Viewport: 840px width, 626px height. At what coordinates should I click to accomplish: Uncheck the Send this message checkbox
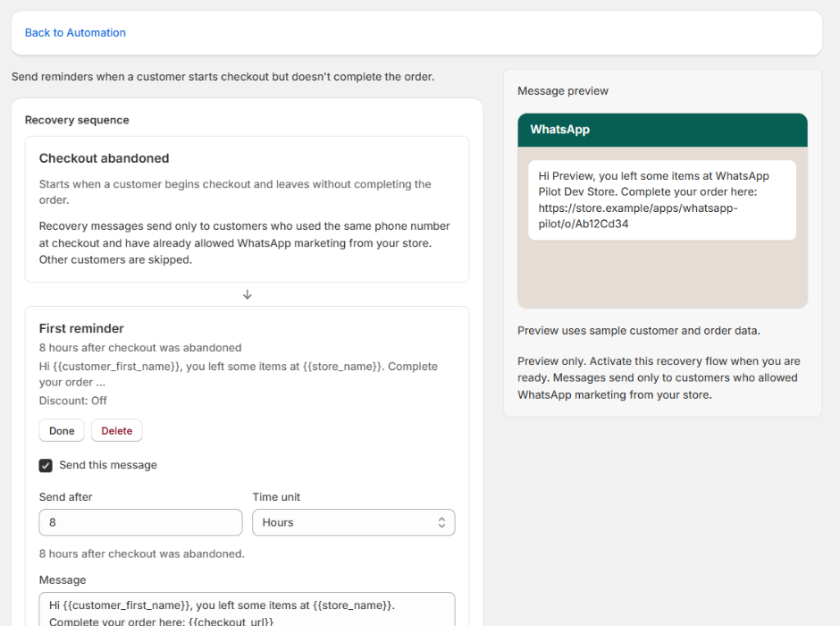[46, 465]
